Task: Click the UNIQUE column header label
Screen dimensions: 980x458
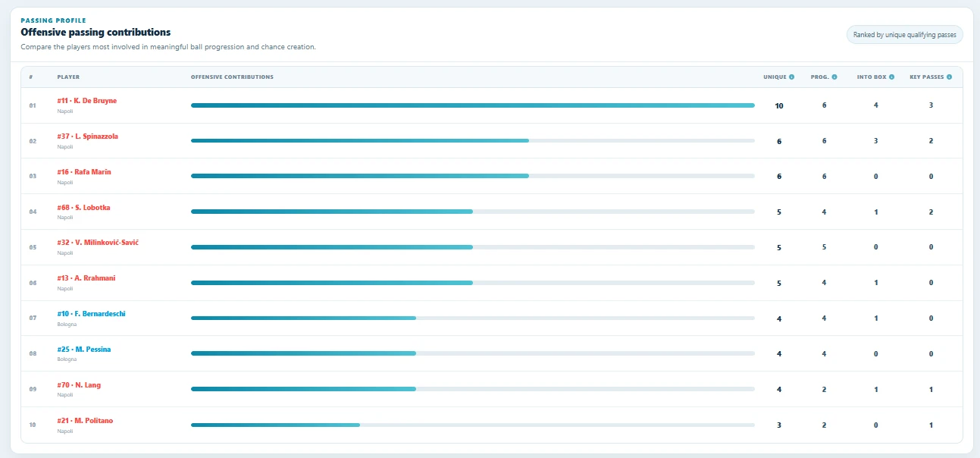Action: pos(775,77)
